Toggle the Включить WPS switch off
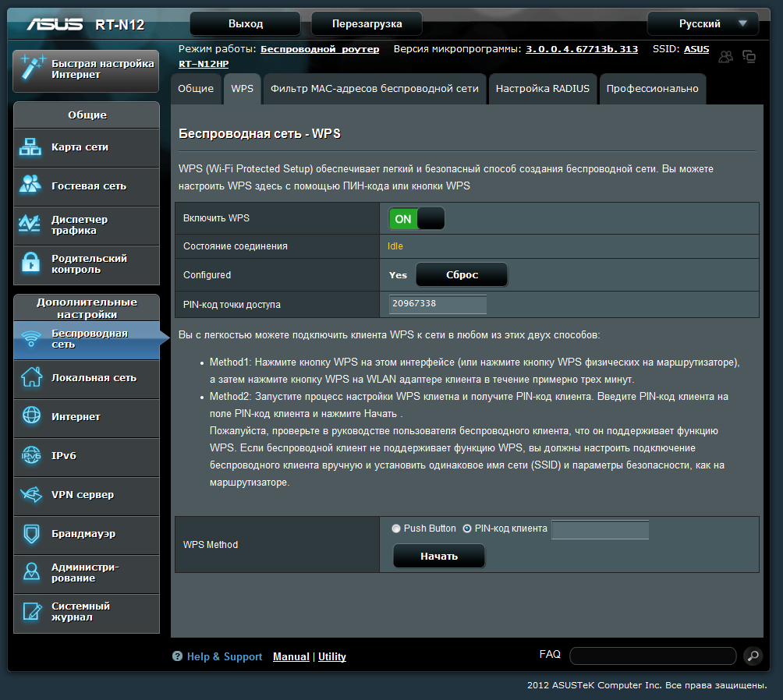783x700 pixels. click(x=416, y=219)
